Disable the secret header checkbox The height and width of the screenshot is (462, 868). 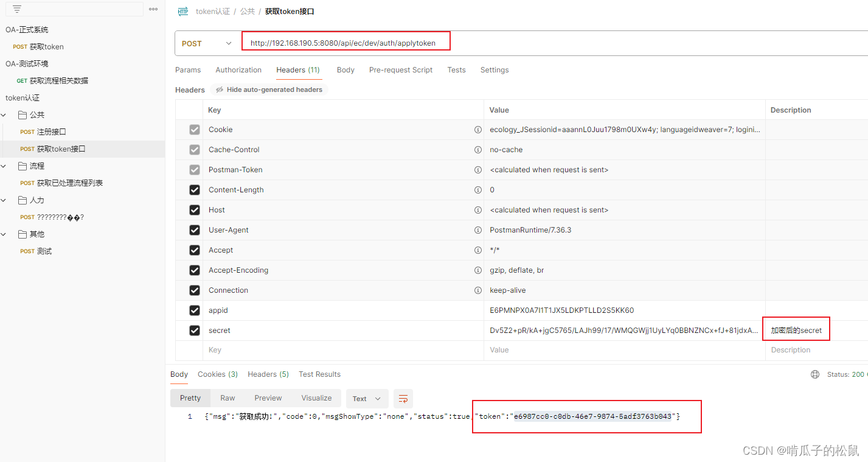pyautogui.click(x=195, y=331)
